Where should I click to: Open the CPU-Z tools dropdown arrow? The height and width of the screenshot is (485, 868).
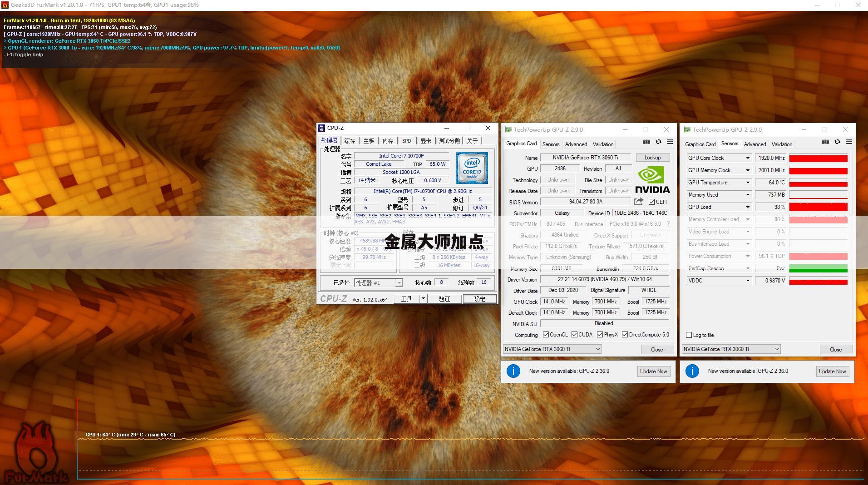tap(423, 298)
